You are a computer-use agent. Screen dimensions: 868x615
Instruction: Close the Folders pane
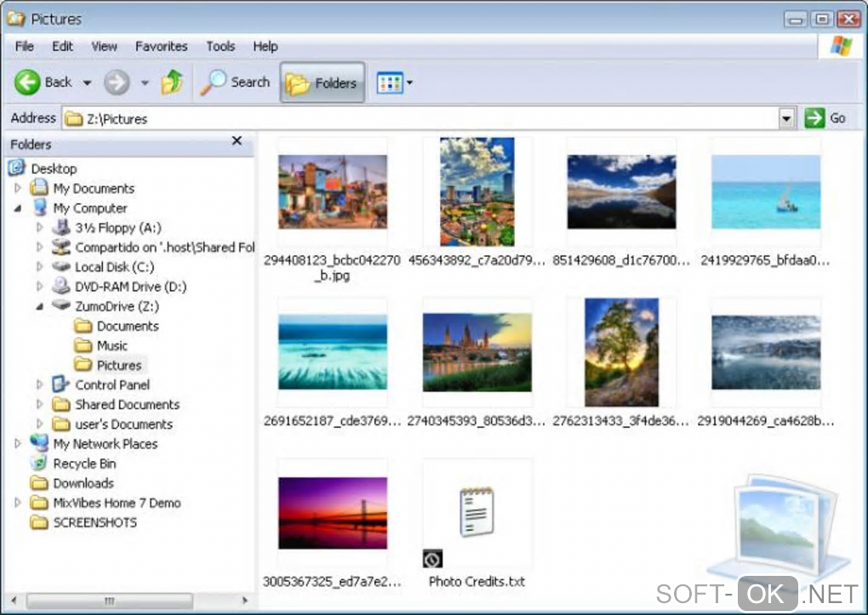coord(237,140)
